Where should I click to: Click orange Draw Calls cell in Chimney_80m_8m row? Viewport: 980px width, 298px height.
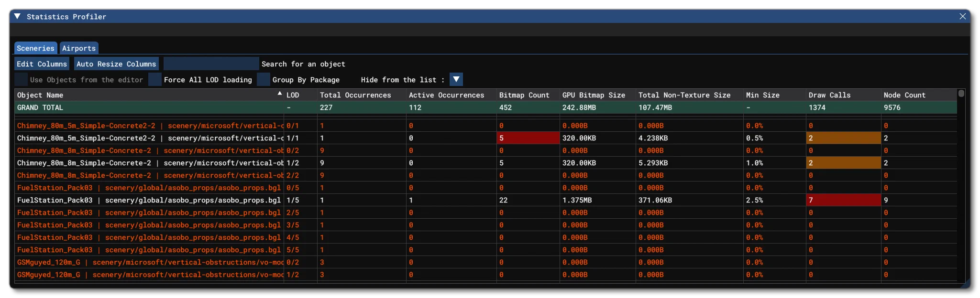[844, 163]
